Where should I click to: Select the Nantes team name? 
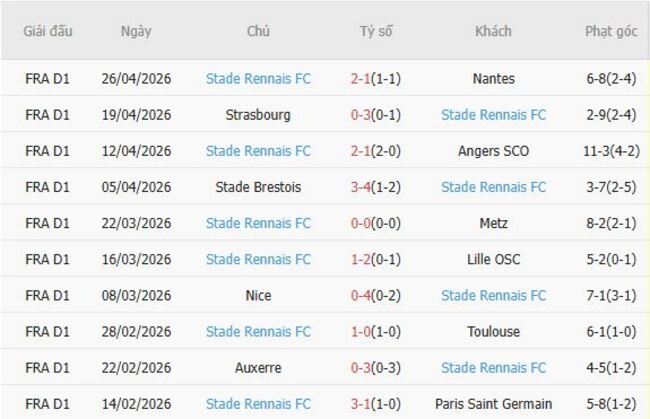coord(493,79)
